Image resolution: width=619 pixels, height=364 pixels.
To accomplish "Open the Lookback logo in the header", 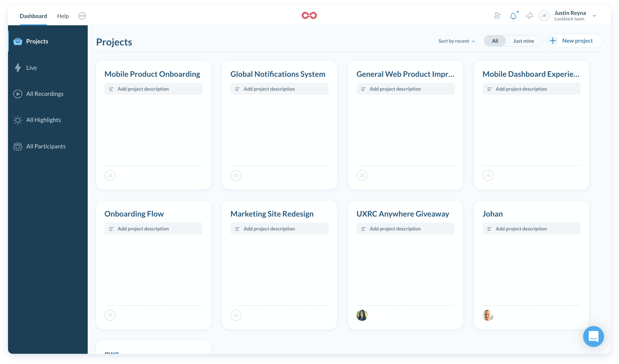I will coord(309,15).
